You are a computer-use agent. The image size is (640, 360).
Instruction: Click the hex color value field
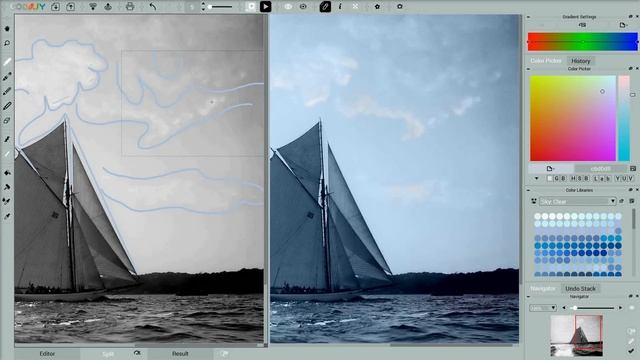(600, 168)
